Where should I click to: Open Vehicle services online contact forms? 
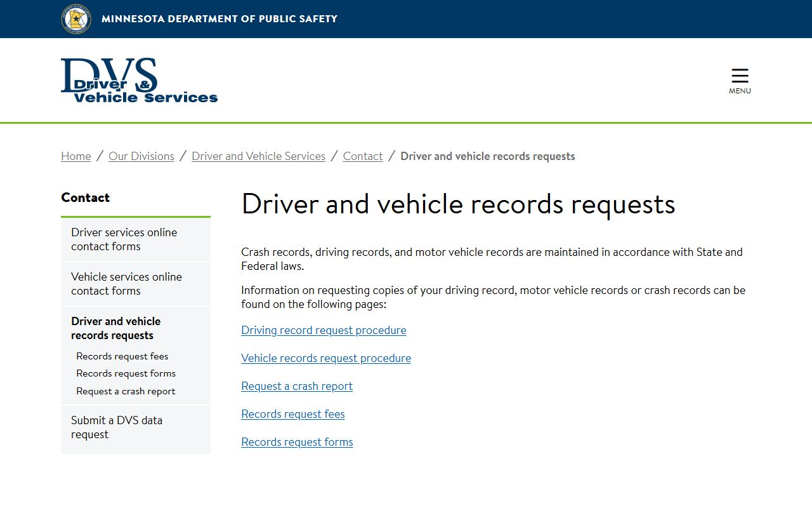136,284
